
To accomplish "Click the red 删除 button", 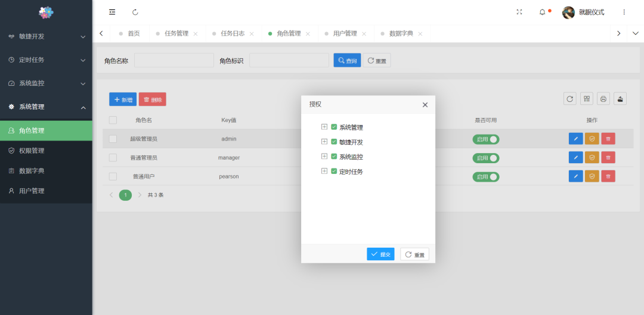I will pyautogui.click(x=153, y=99).
